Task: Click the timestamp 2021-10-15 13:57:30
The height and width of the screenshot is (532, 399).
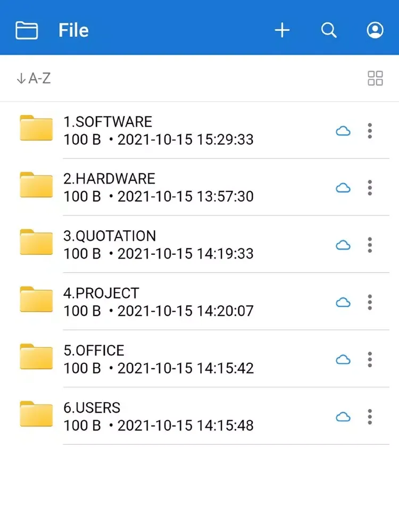Action: point(186,196)
